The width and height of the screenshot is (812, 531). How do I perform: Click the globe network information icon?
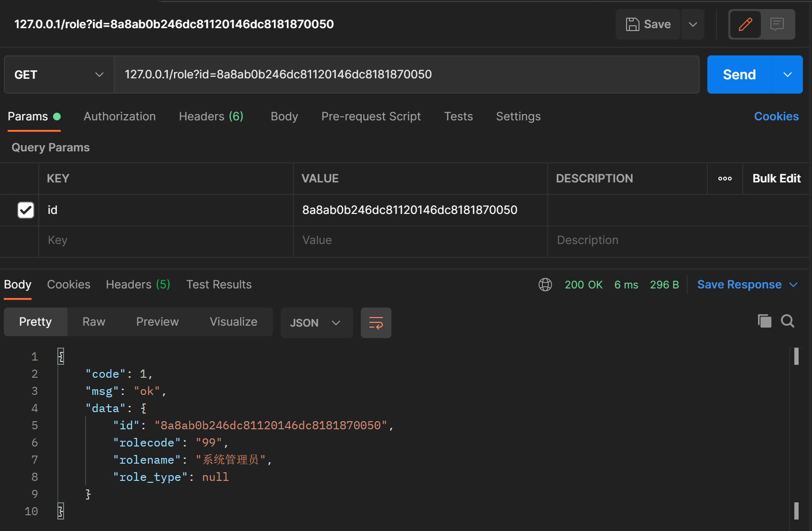coord(545,285)
